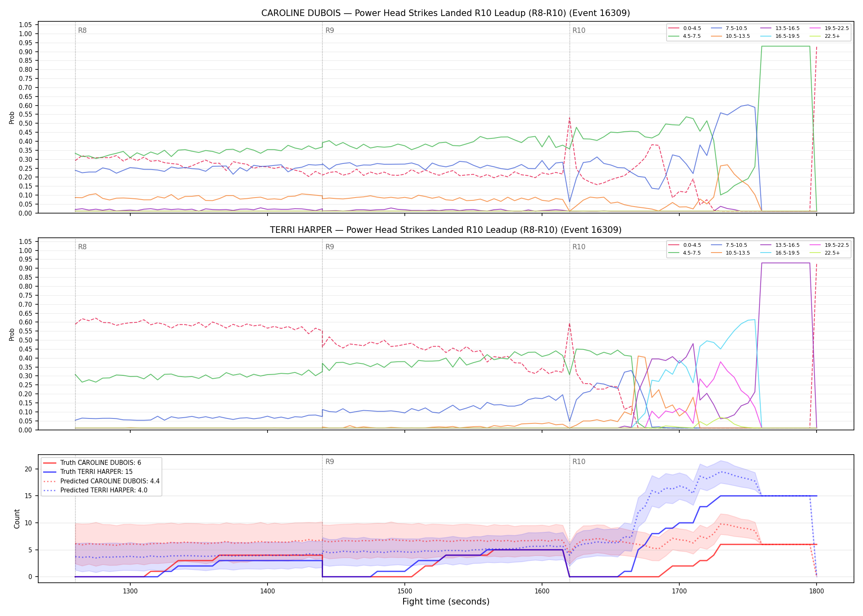The image size is (863, 616).
Task: Click '7.5-10.5' legend entry in Harper chart
Action: [729, 245]
